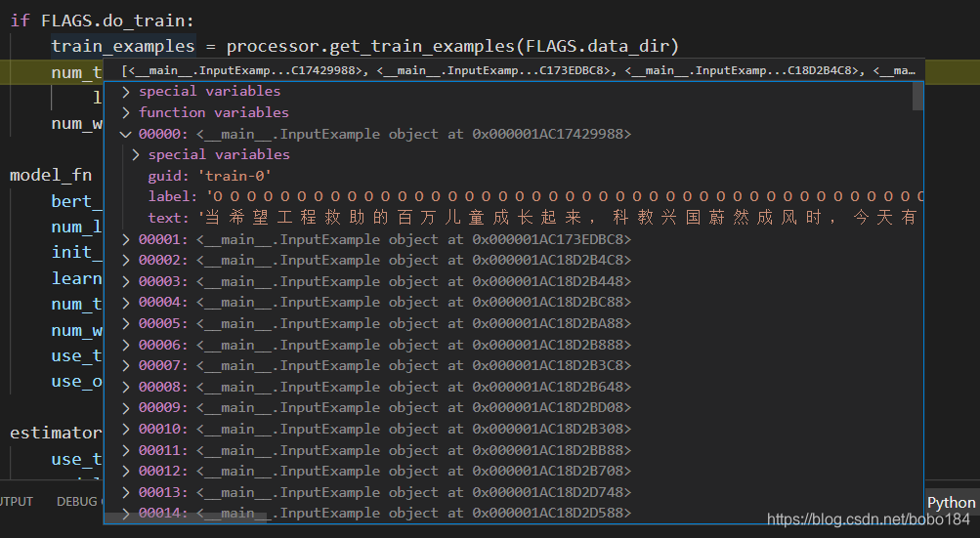Expand entry 00002 InputExample object
This screenshot has width=980, height=538.
click(x=126, y=260)
